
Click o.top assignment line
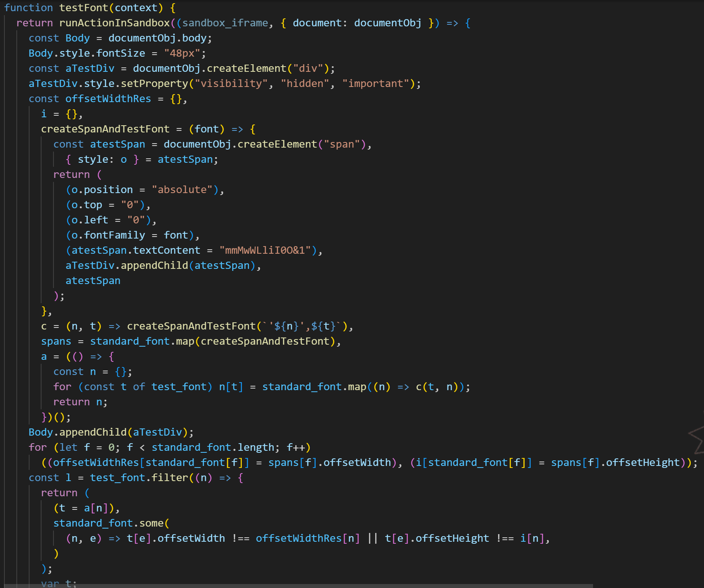(108, 205)
